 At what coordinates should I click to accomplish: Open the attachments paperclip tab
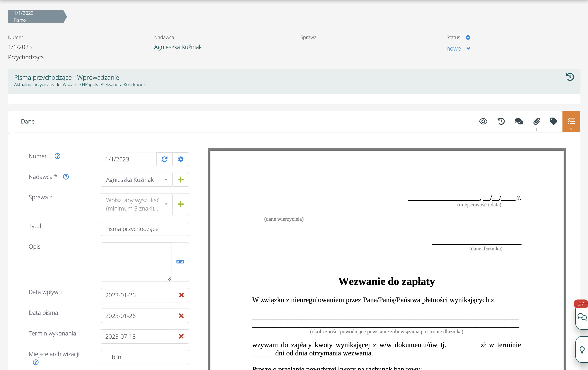pyautogui.click(x=536, y=121)
